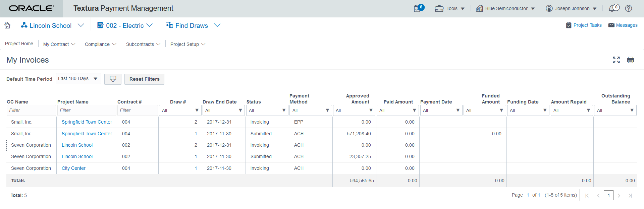Click the Project Name filter field
Viewport: 644px width, 209px height.
87,111
